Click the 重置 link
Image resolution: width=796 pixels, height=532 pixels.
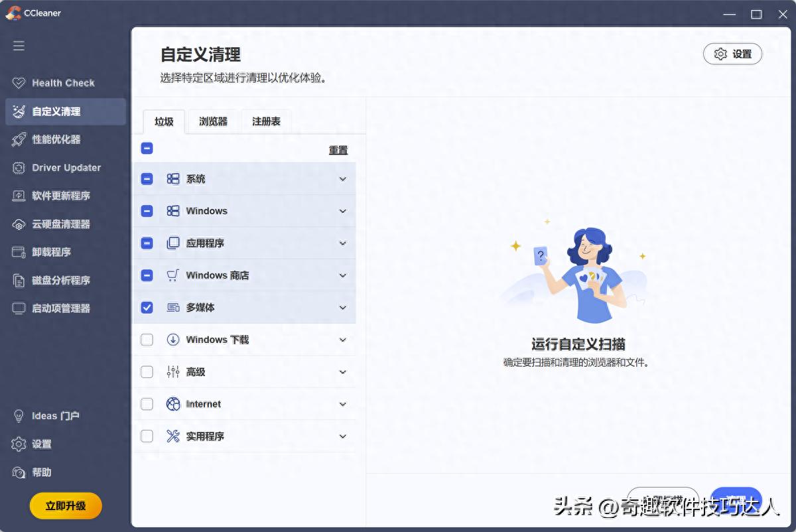[x=338, y=150]
